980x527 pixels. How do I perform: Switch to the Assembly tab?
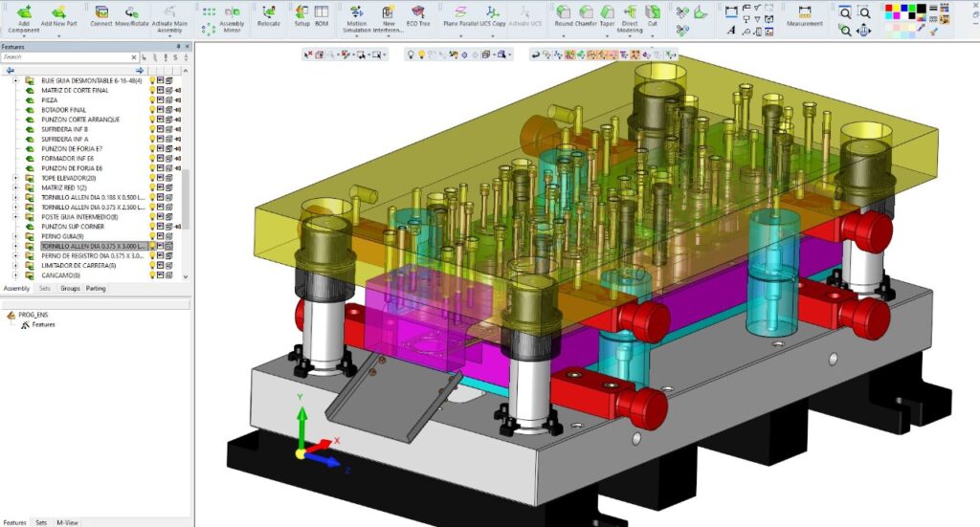16,289
